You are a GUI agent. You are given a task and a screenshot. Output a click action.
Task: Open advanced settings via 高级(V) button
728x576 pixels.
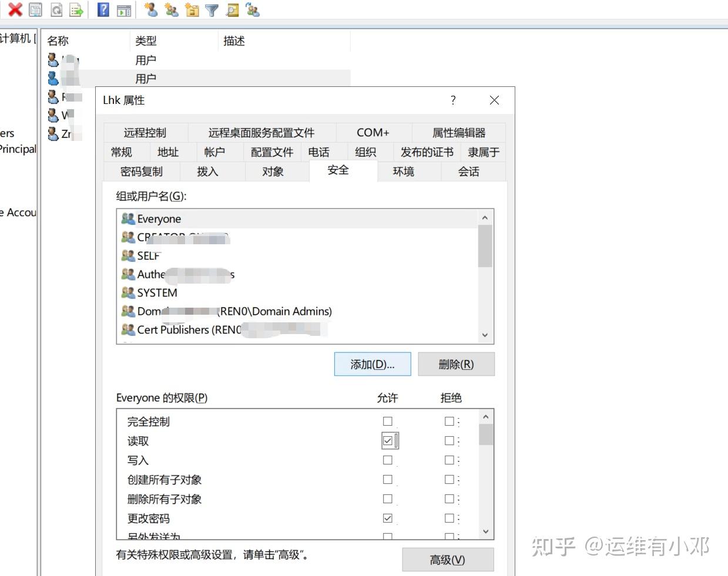click(x=448, y=560)
